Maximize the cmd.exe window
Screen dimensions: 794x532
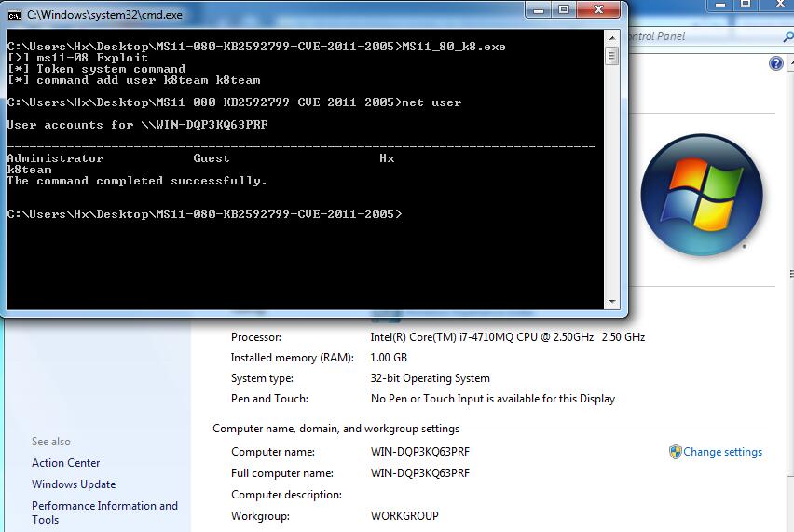(x=565, y=10)
